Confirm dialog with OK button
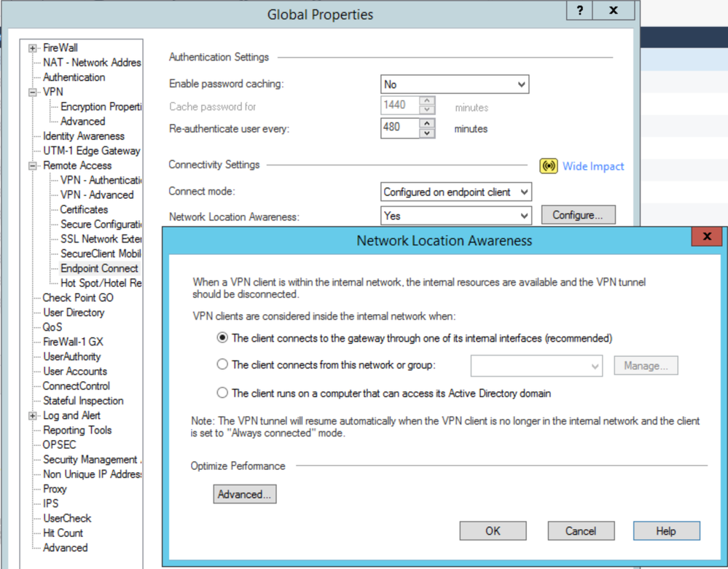 click(x=493, y=531)
